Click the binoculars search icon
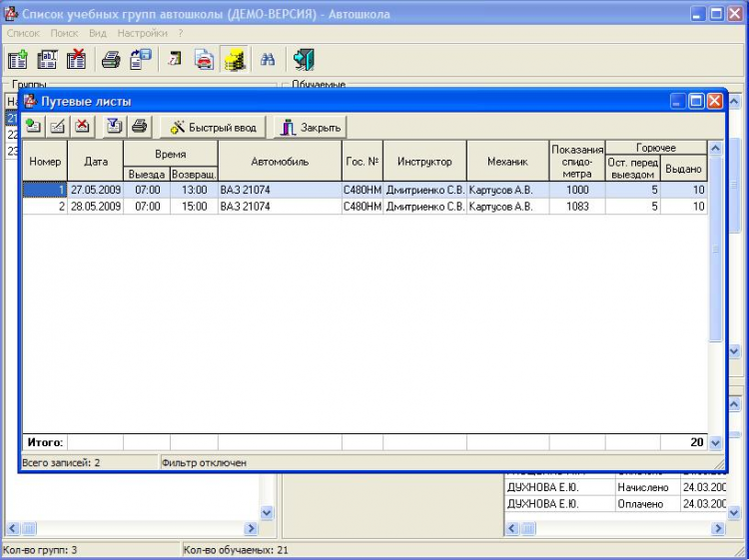The width and height of the screenshot is (749, 560). tap(268, 60)
